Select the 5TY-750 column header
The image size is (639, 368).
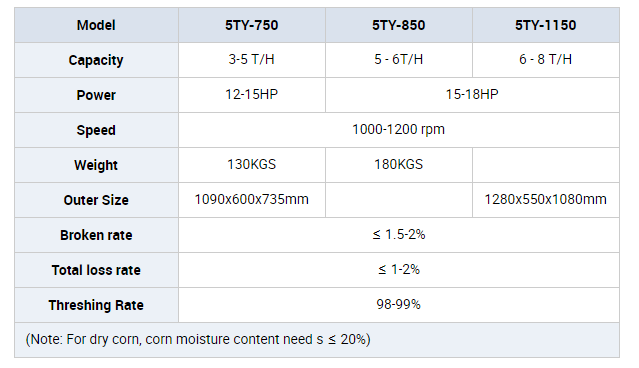(x=252, y=25)
